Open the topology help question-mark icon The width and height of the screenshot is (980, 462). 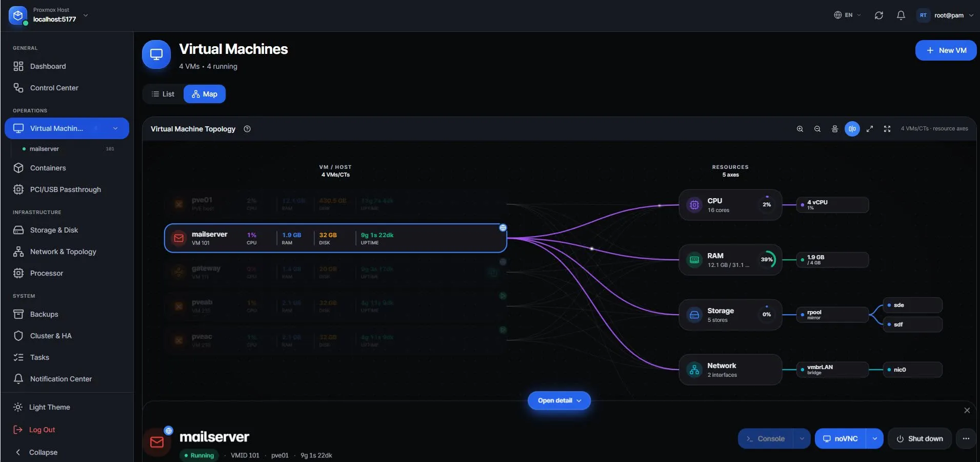pos(247,129)
